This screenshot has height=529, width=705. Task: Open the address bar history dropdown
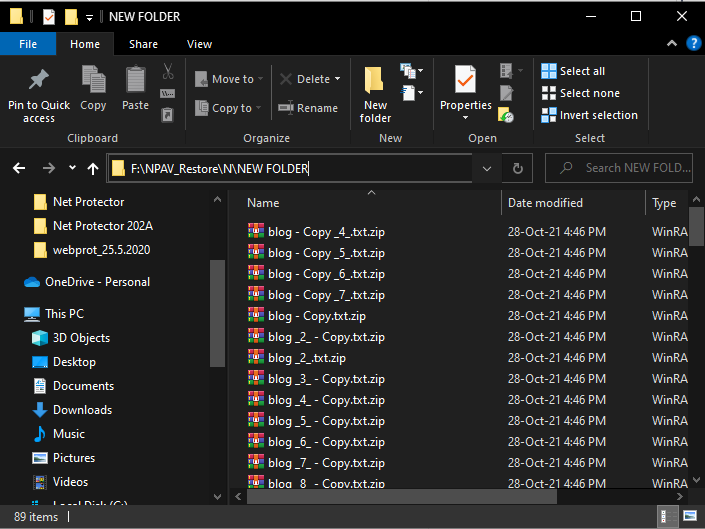click(x=486, y=169)
